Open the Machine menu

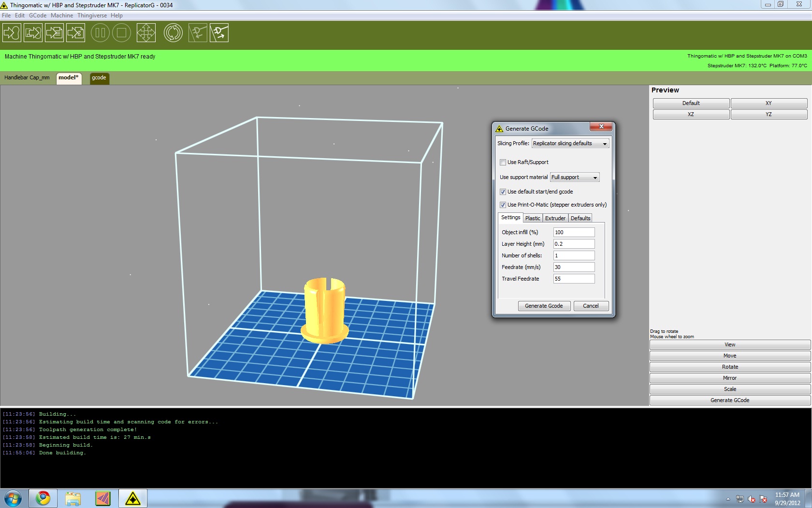[x=62, y=15]
